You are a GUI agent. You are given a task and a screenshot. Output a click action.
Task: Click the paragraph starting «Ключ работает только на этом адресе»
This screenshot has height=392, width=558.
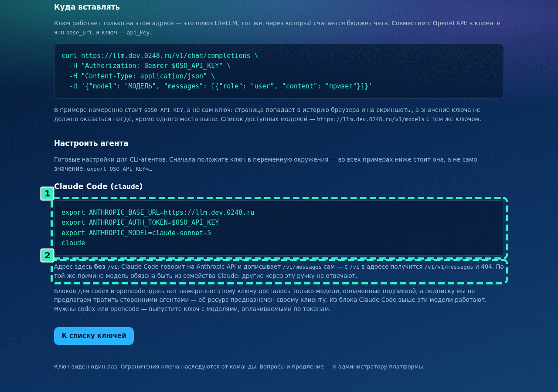(x=277, y=28)
